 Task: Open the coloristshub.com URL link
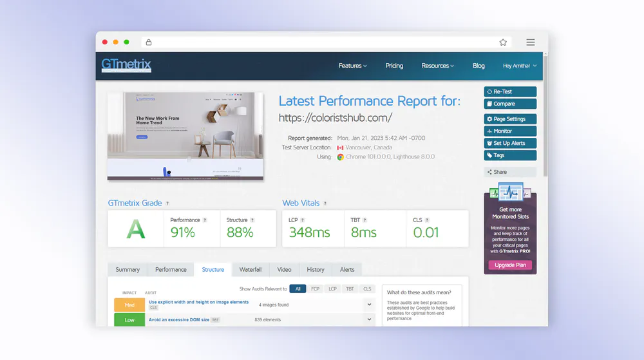click(335, 118)
